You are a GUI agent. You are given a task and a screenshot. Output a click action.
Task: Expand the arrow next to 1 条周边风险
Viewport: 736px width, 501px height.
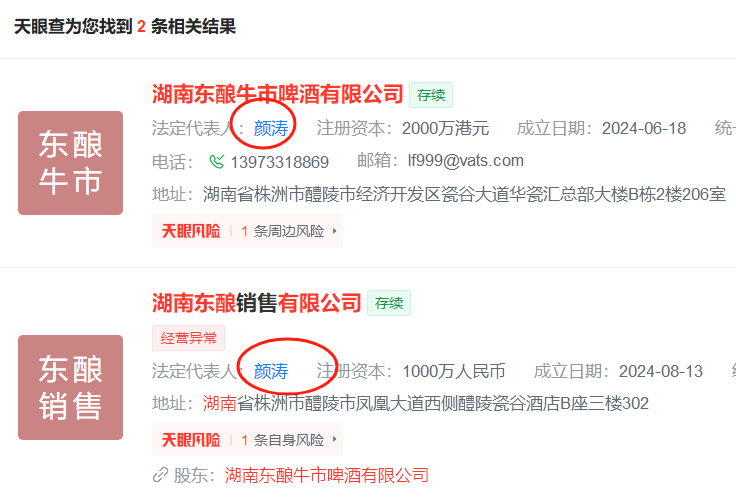pos(334,231)
